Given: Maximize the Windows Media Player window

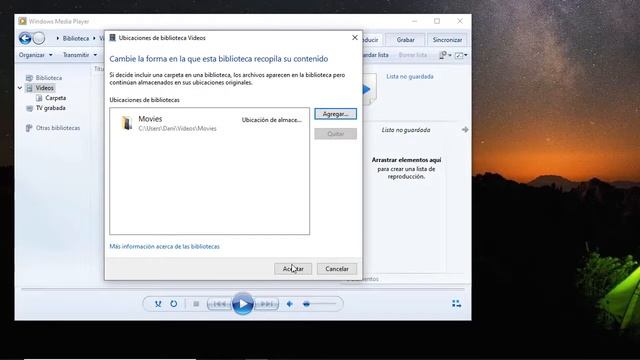Looking at the screenshot, I should (x=437, y=21).
